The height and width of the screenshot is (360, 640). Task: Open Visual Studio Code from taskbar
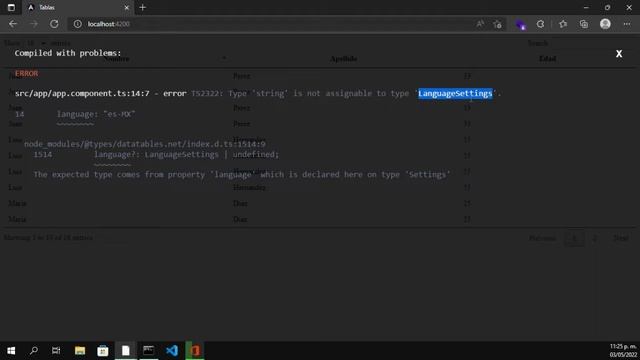pos(172,351)
